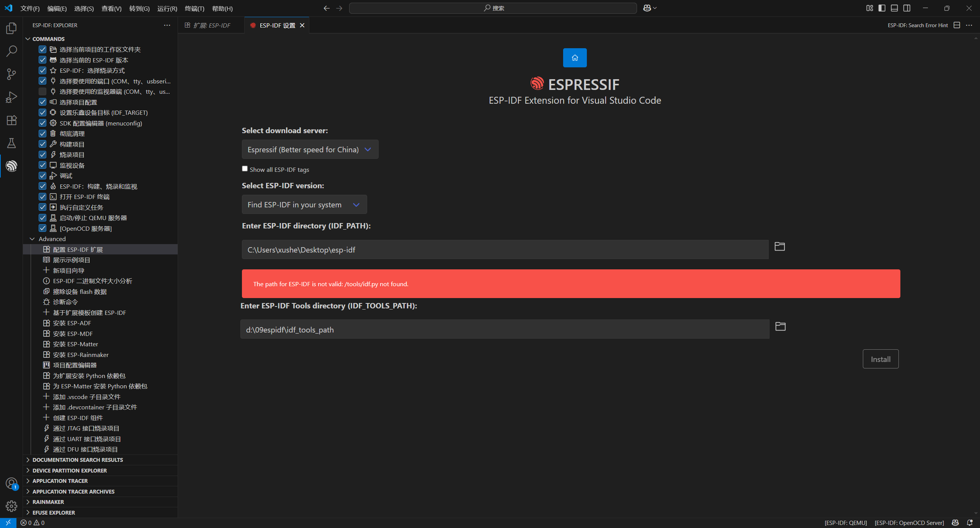Open the 终端(T) menu
Viewport: 980px width, 528px height.
pos(194,8)
